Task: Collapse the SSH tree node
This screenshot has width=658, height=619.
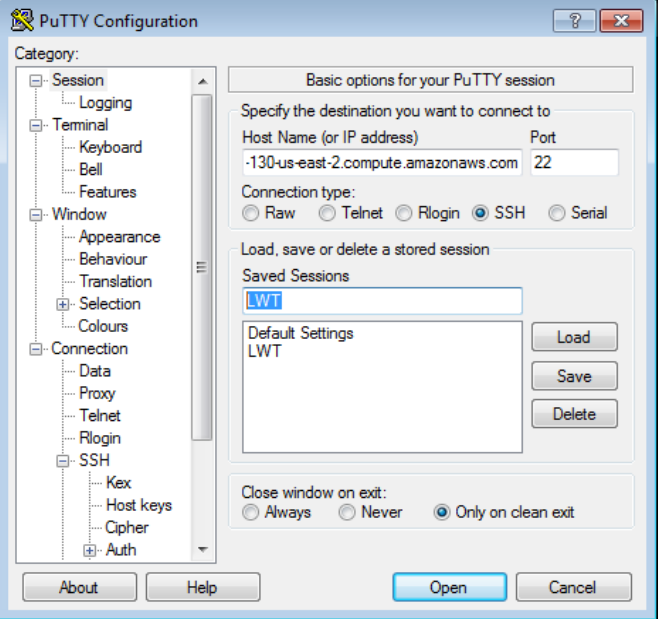Action: (63, 461)
